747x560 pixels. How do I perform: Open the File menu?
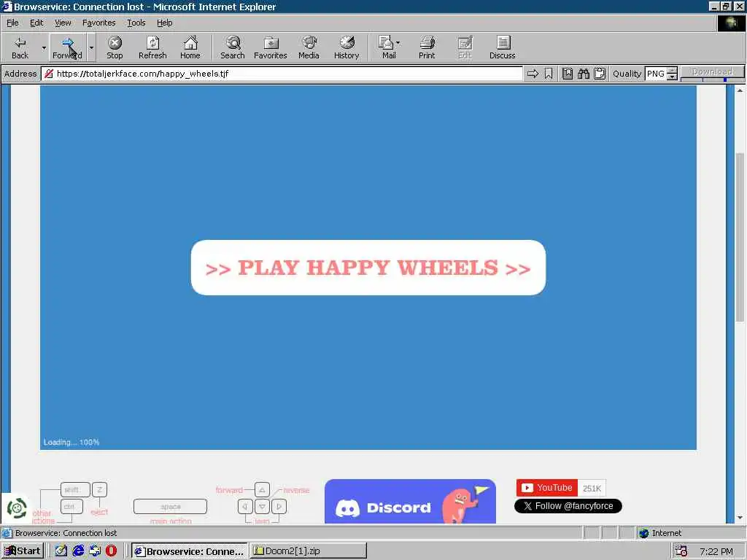(12, 23)
